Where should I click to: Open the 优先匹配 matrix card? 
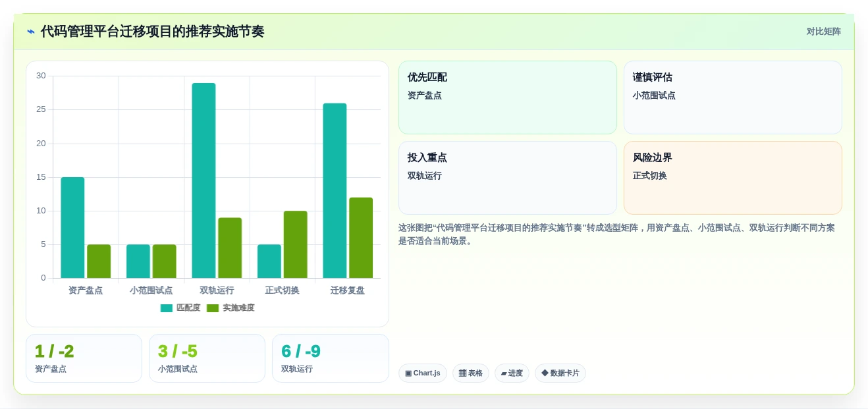(508, 97)
